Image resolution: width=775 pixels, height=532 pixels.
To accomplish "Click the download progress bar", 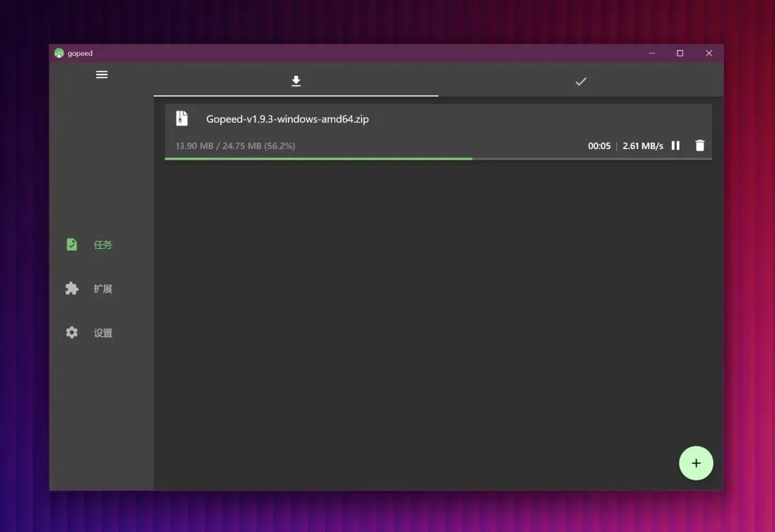I will click(438, 158).
